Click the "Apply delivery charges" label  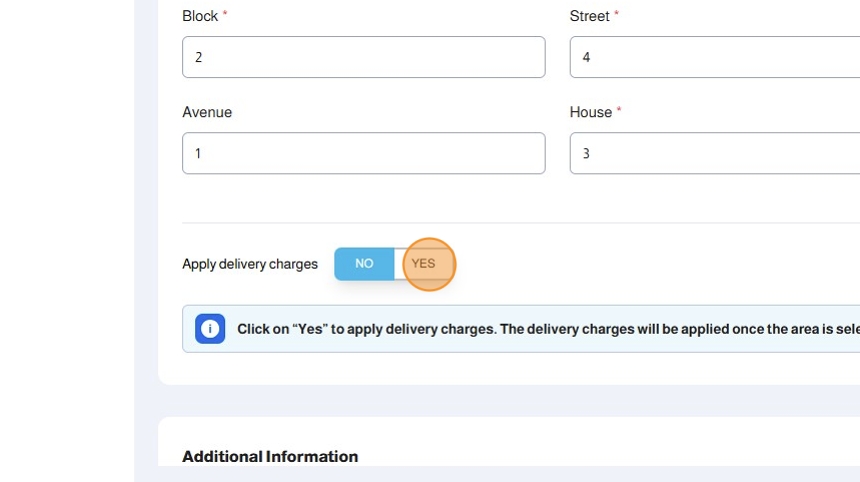pyautogui.click(x=250, y=265)
